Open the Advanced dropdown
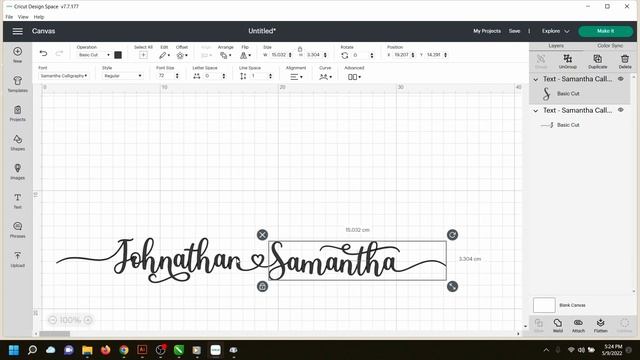Screen dimensions: 640x360 (354, 77)
